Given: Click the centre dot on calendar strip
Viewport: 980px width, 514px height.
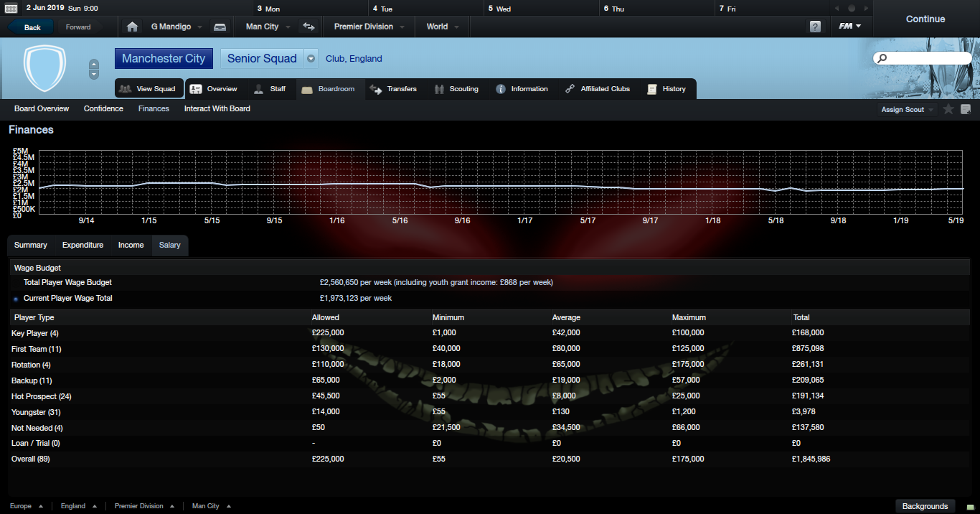Looking at the screenshot, I should click(852, 9).
